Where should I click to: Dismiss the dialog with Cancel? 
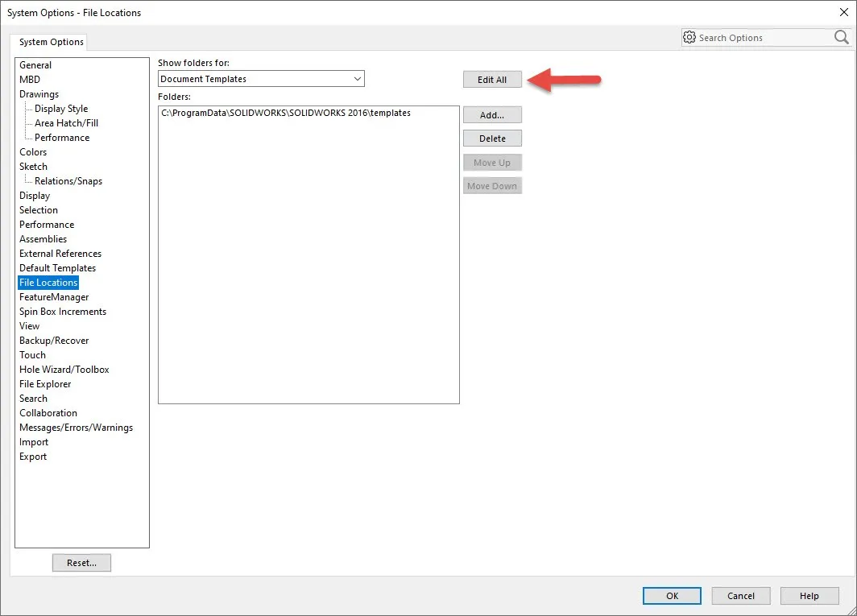(x=740, y=596)
